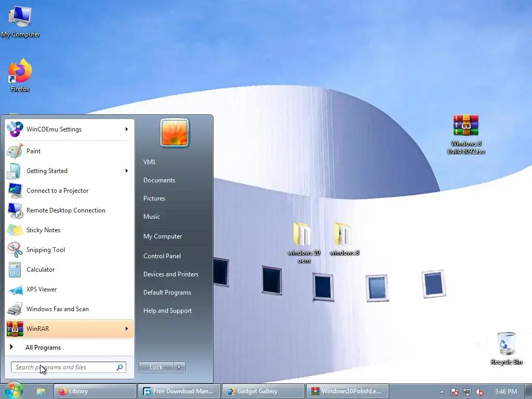Switch to Free Download Manager taskbar window
Screen dimensions: 532x399
179,392
